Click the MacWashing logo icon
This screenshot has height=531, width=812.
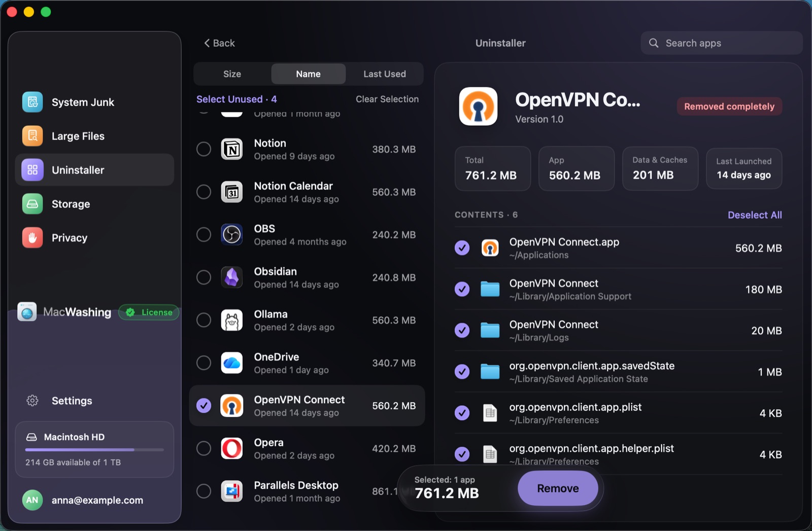(x=27, y=312)
